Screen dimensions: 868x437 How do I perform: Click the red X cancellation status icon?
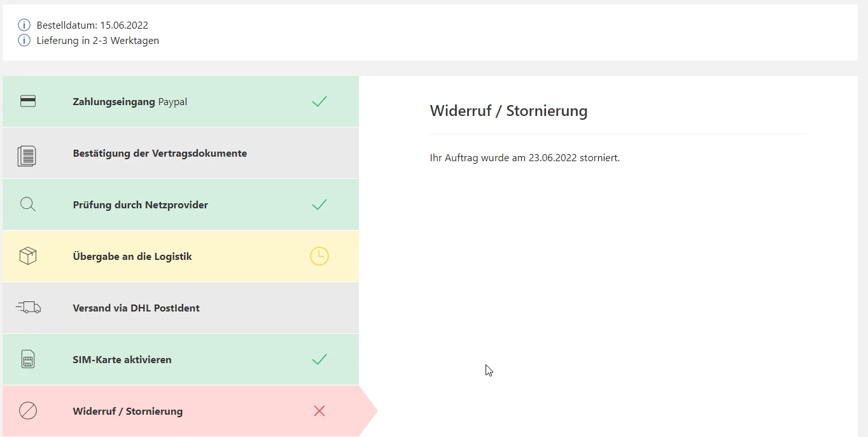click(319, 411)
